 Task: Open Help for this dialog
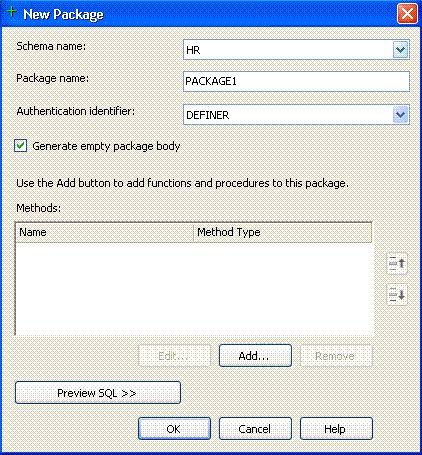[336, 429]
